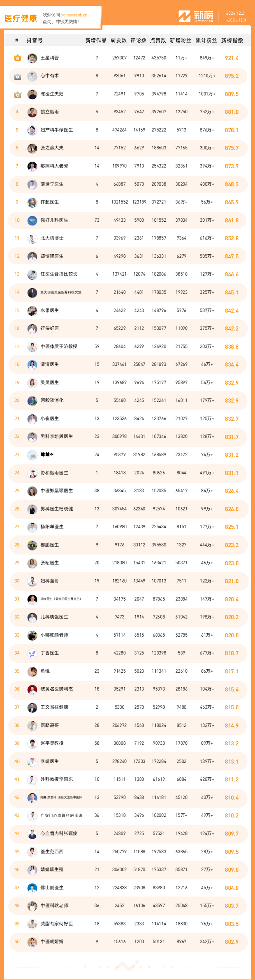This screenshot has height=980, width=255.
Task: Click the bronze crown rank-three icon
Action: coord(17,94)
